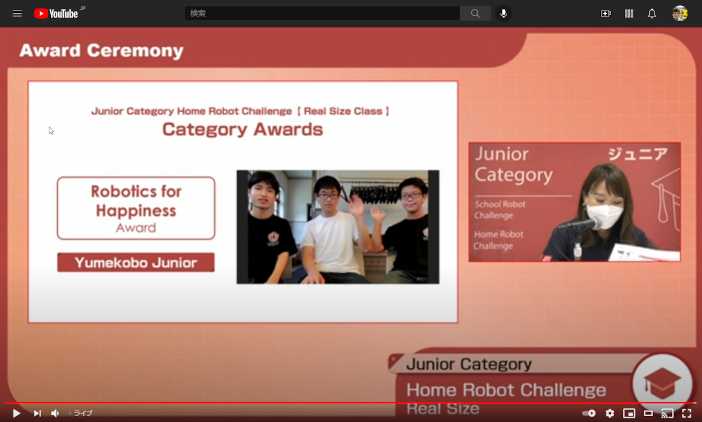Switch to miniplayer mode
This screenshot has width=702, height=422.
coord(629,413)
